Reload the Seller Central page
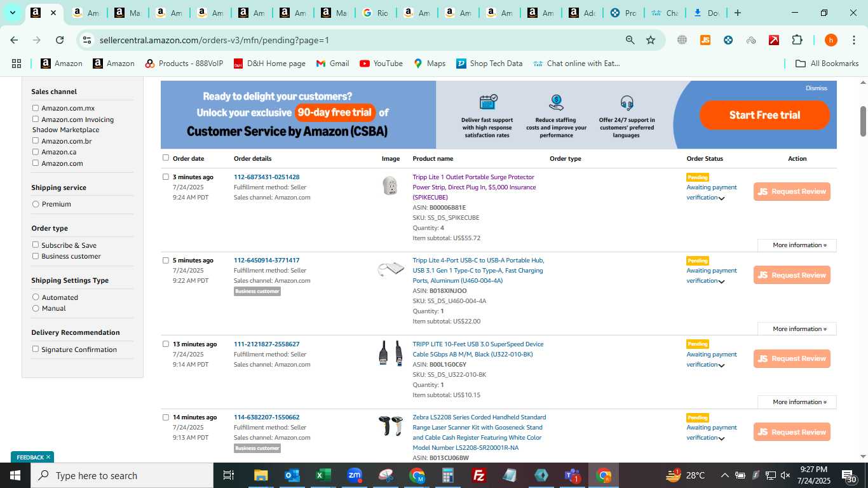This screenshot has height=488, width=868. click(60, 40)
